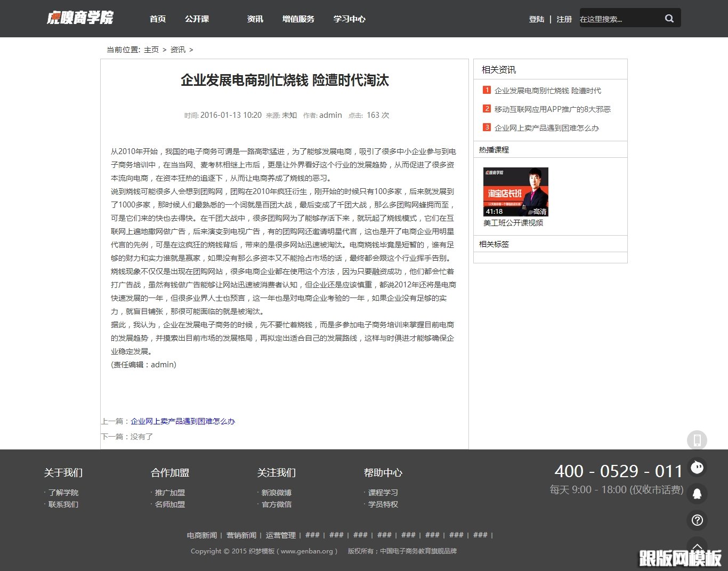Click the red number 1 badge in 相关资讯
Image resolution: width=728 pixels, height=571 pixels.
click(x=487, y=90)
